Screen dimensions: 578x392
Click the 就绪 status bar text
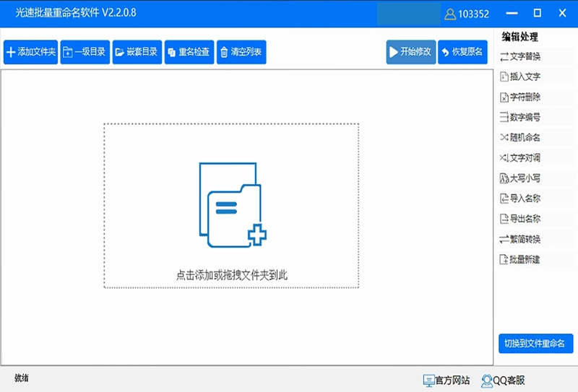tap(22, 378)
